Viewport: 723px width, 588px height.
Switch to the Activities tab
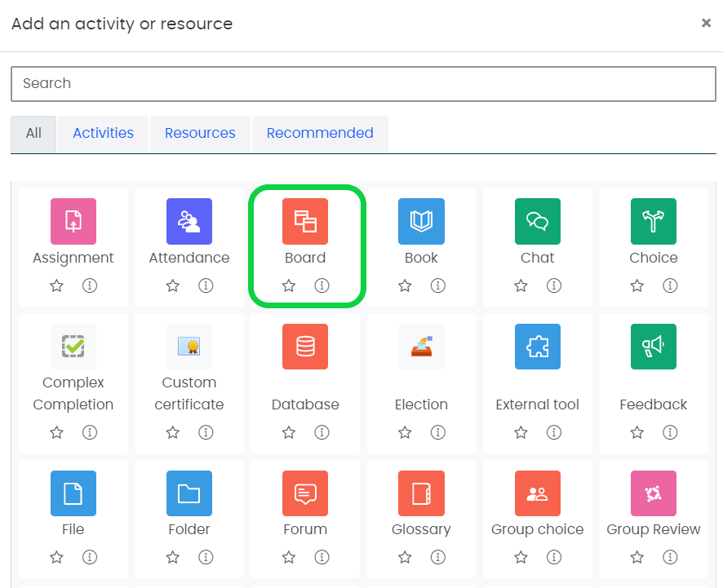click(x=103, y=133)
